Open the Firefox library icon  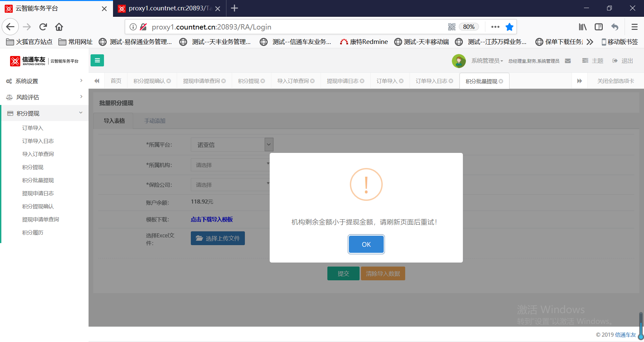point(583,27)
